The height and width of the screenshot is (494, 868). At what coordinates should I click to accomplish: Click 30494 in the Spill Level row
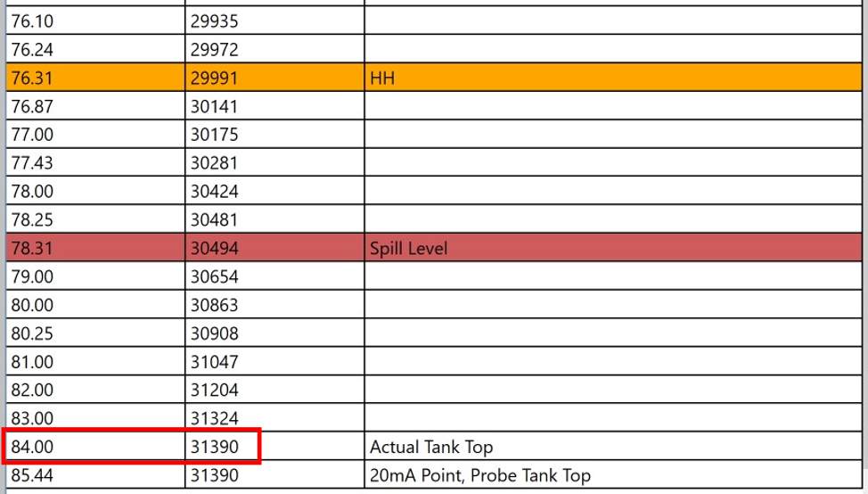pyautogui.click(x=274, y=249)
